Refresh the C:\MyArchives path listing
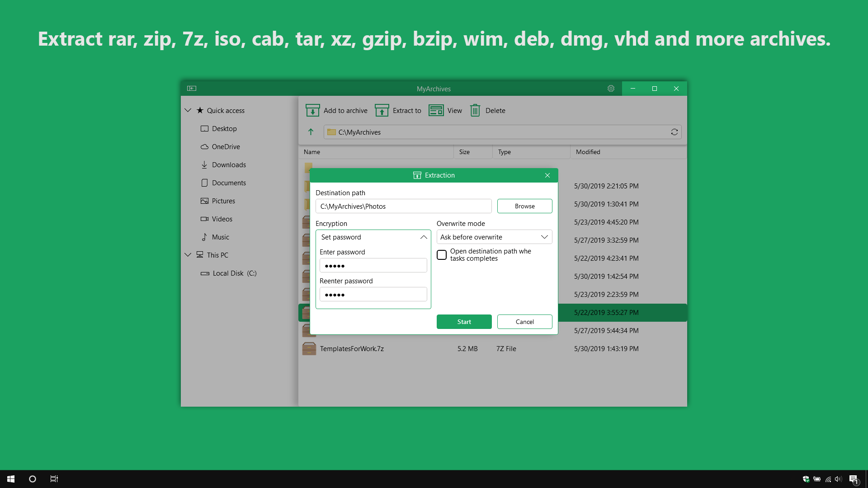Screen dimensions: 868x488 point(674,132)
